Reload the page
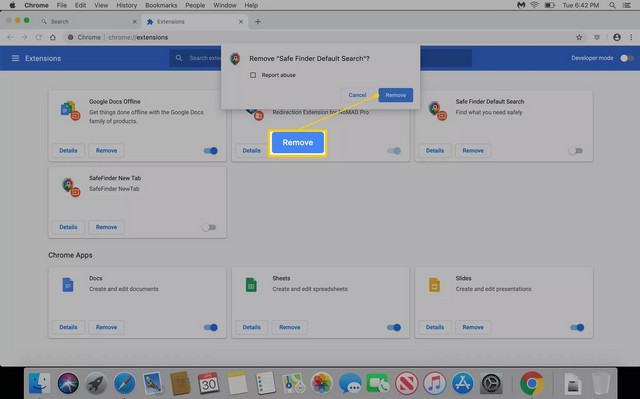The height and width of the screenshot is (399, 640). point(38,37)
